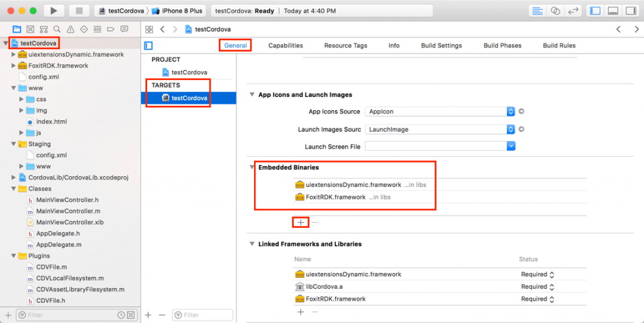The image size is (644, 323).
Task: Switch to the Info tab
Action: click(394, 45)
